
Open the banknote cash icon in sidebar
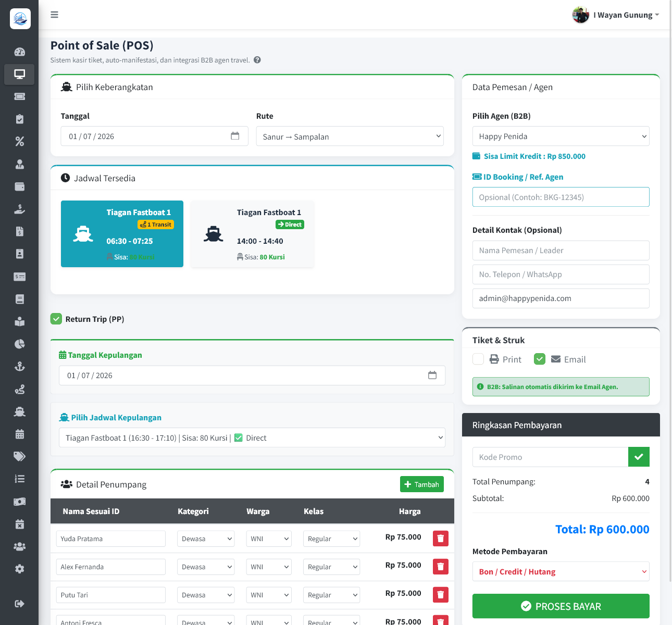coord(19,502)
